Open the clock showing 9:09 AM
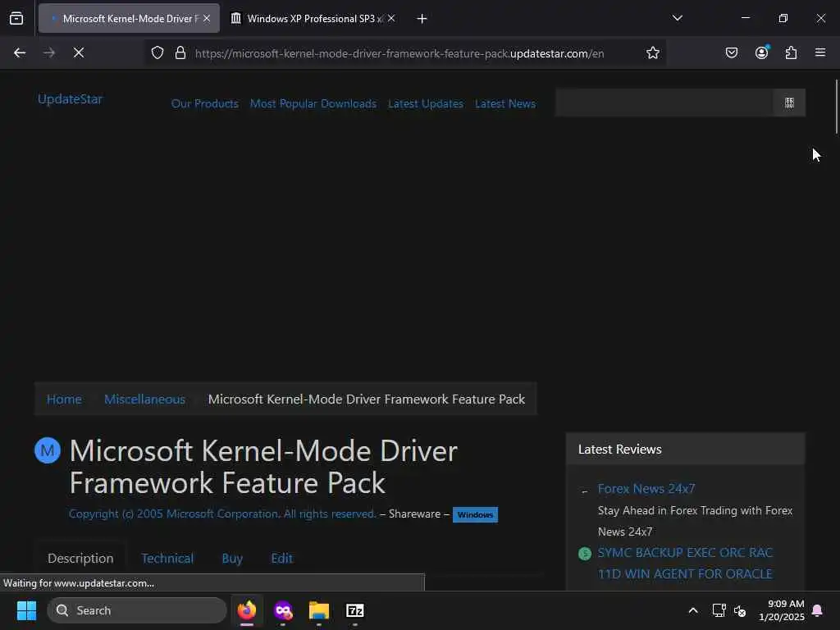The width and height of the screenshot is (840, 630). (781, 610)
